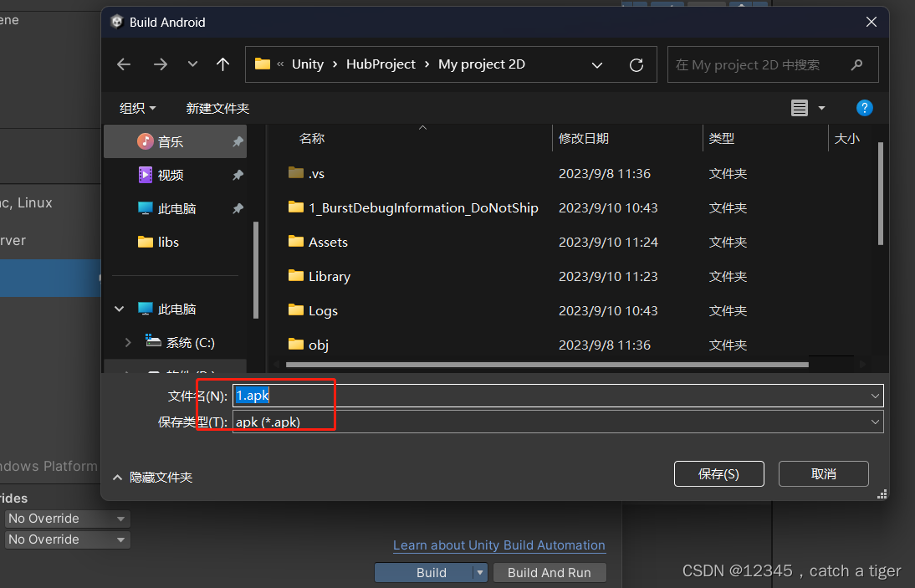This screenshot has height=588, width=915.
Task: Select pinned 此电脑 in quick access
Action: click(x=175, y=208)
